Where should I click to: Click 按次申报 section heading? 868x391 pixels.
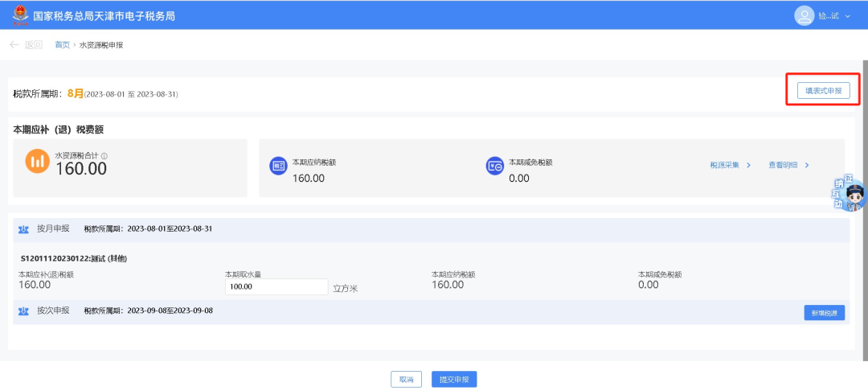click(53, 310)
